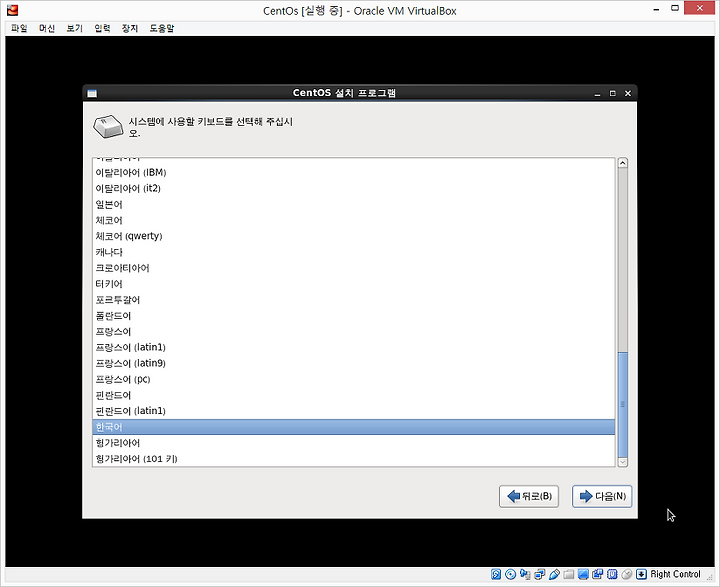Click the virtualization chip status icon
720x587 pixels.
coord(612,574)
